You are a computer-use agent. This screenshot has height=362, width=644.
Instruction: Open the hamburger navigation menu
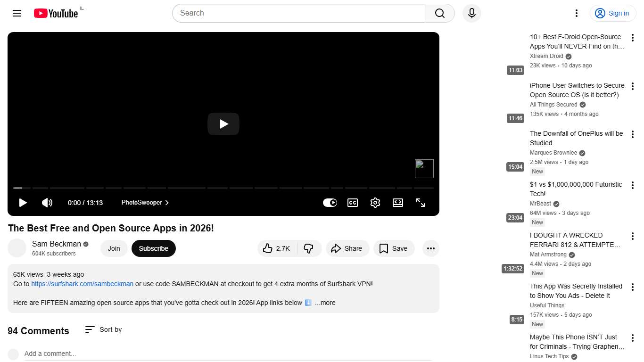(17, 13)
